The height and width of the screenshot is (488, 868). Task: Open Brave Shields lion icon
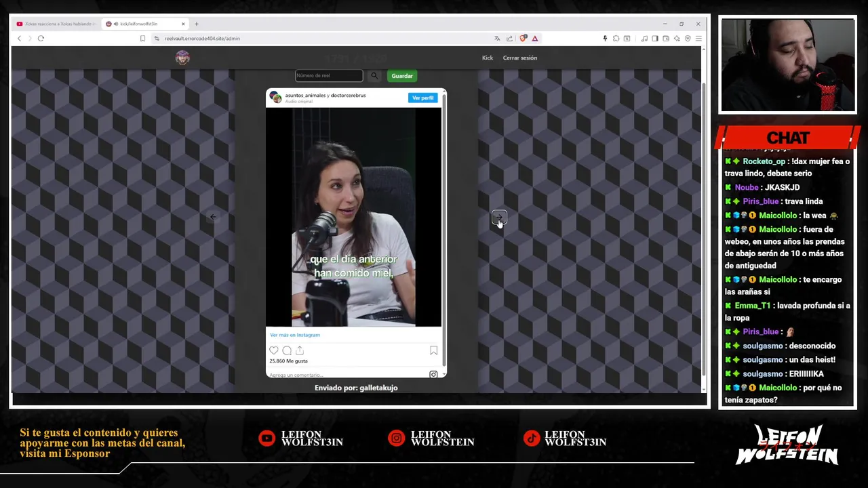coord(523,39)
